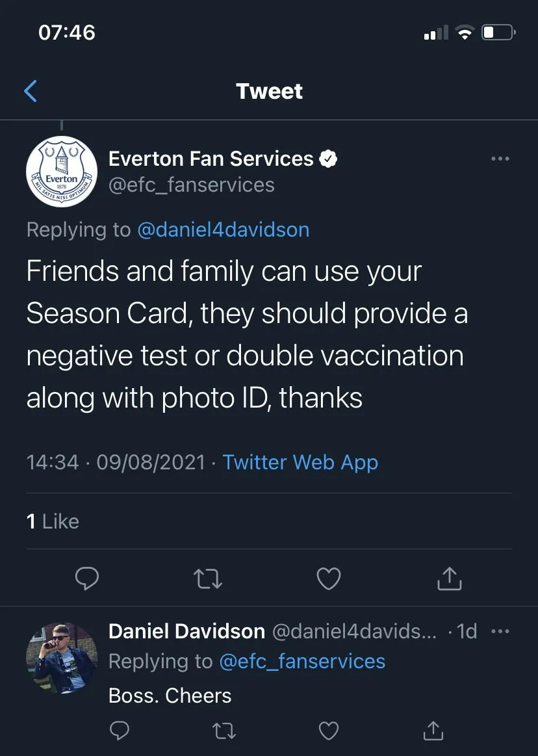Reply to the Everton Fan Services tweet

click(x=87, y=578)
